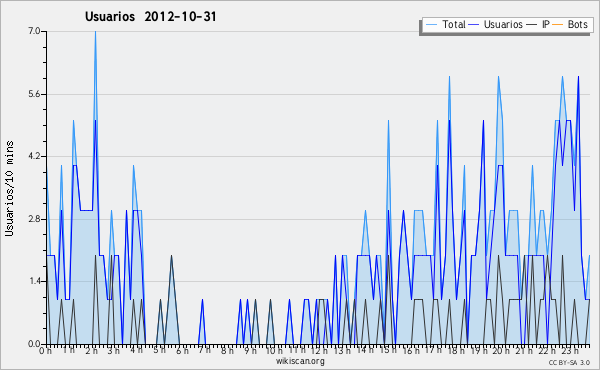Click the orange Bots legend line swatch
The width and height of the screenshot is (600, 370).
pos(558,25)
